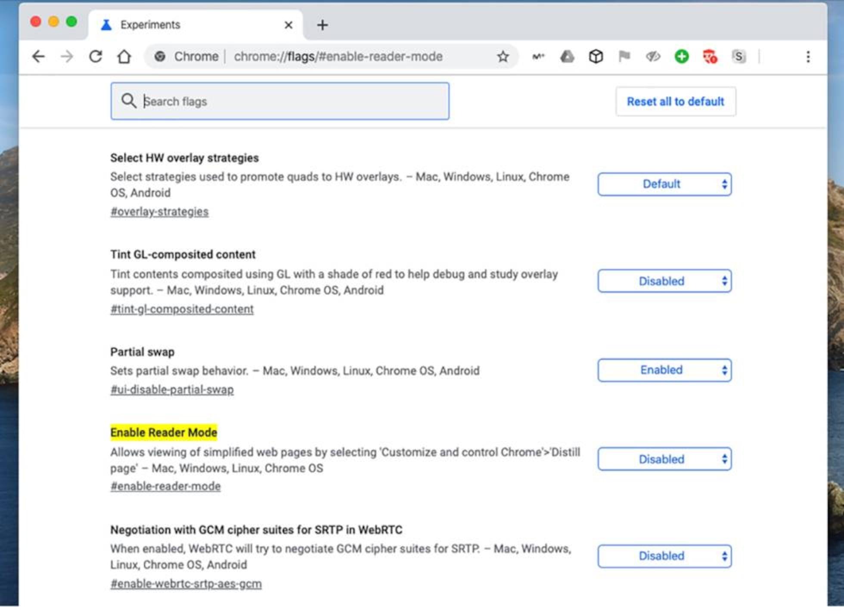Open the Google Drive extension

pos(567,56)
